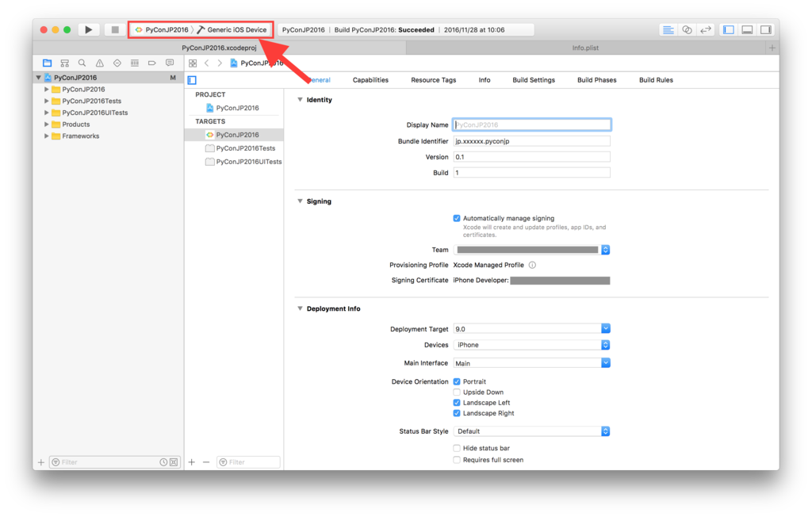
Task: Open the Capabilities tab
Action: [x=370, y=80]
